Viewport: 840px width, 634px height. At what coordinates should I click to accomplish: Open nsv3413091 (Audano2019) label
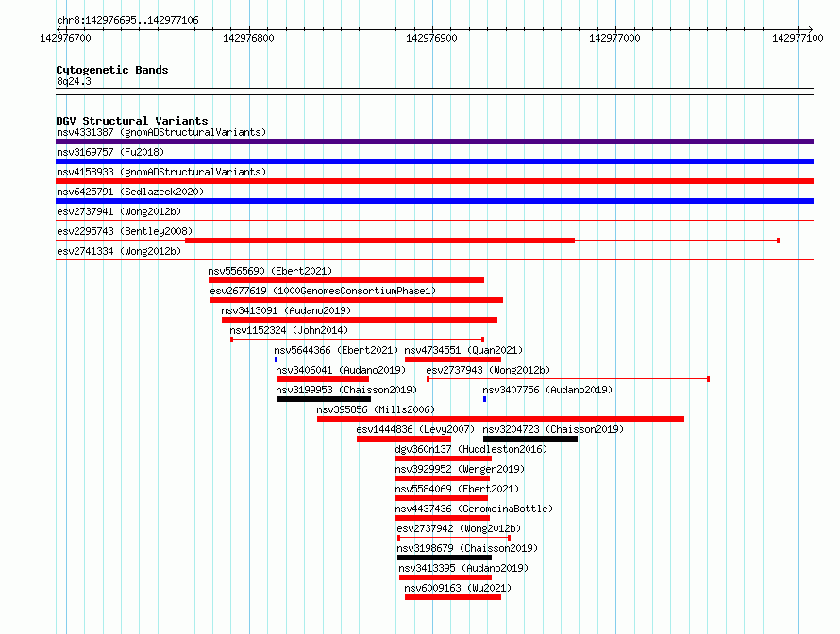tap(286, 310)
